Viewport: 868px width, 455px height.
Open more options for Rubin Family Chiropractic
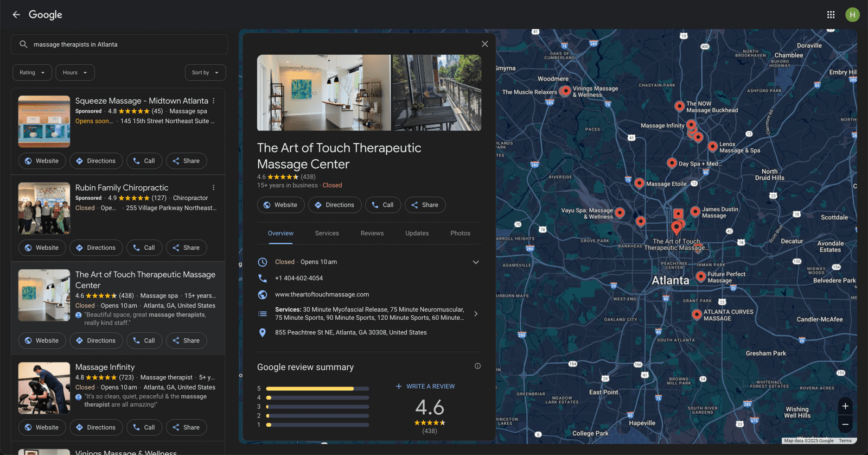[x=214, y=188]
